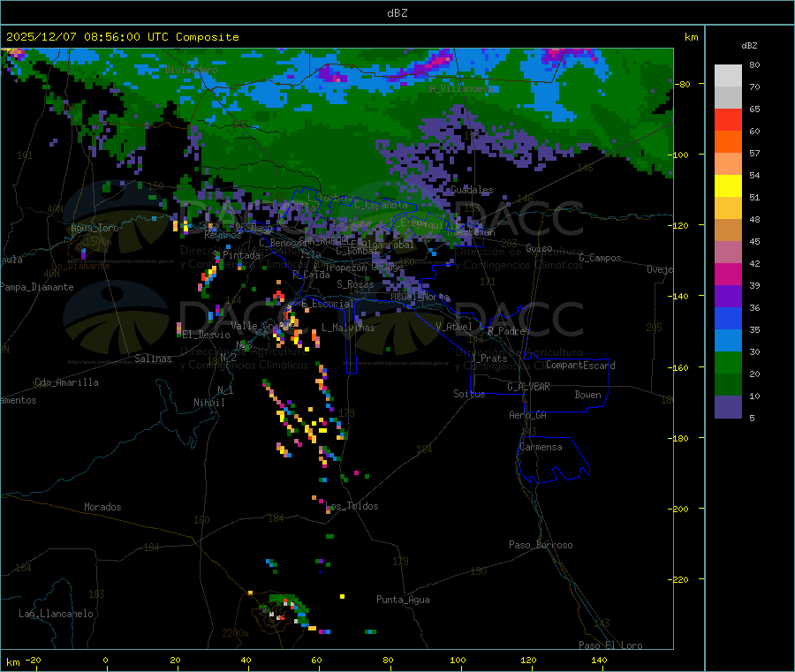Viewport: 795px width, 672px height.
Task: Select the 'Paso El Loro' label
Action: 610,646
